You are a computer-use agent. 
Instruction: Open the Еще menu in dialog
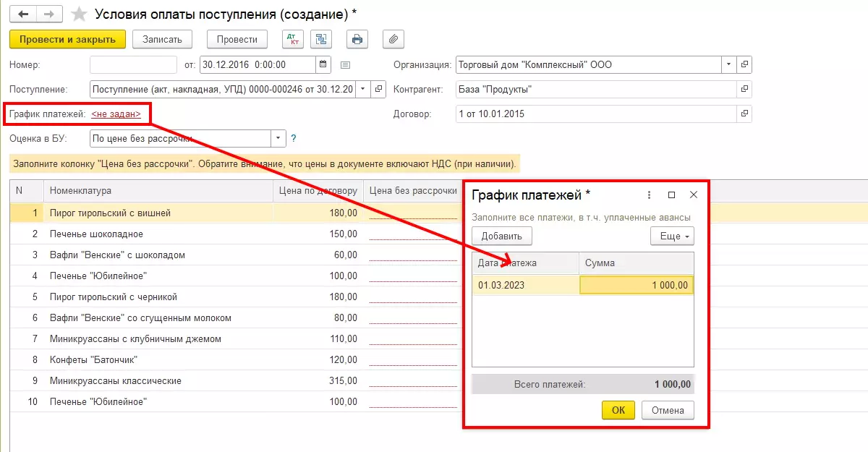click(672, 236)
